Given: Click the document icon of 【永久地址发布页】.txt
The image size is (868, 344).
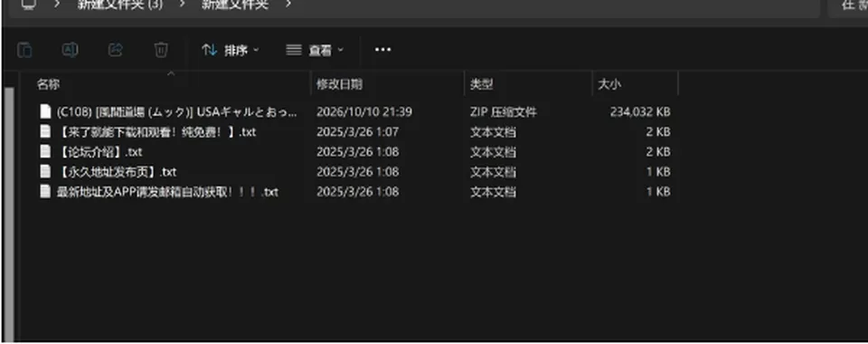Looking at the screenshot, I should [45, 171].
